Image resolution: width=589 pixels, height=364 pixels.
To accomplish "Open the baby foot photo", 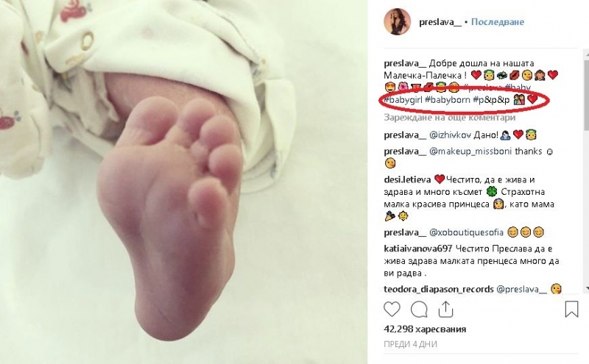I will click(x=183, y=182).
